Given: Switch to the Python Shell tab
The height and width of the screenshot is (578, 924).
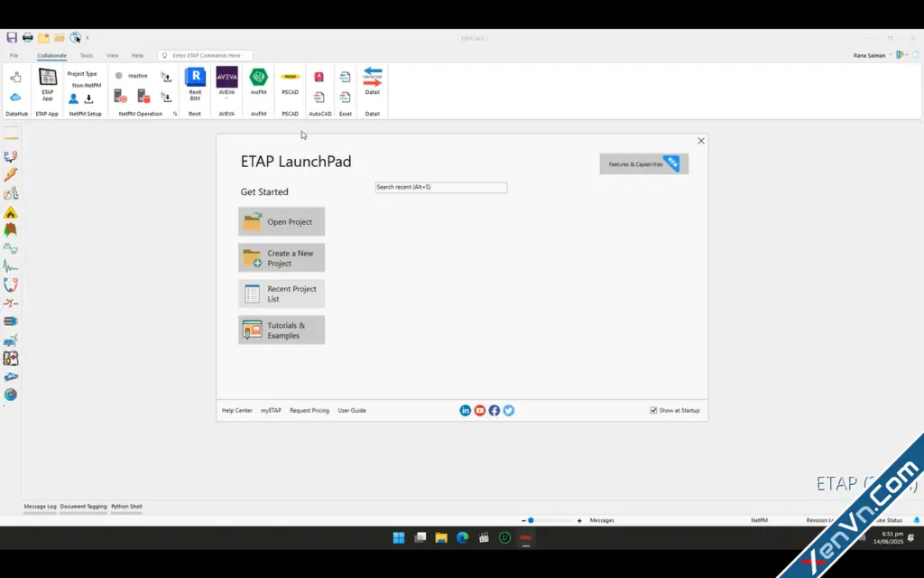Looking at the screenshot, I should (126, 507).
